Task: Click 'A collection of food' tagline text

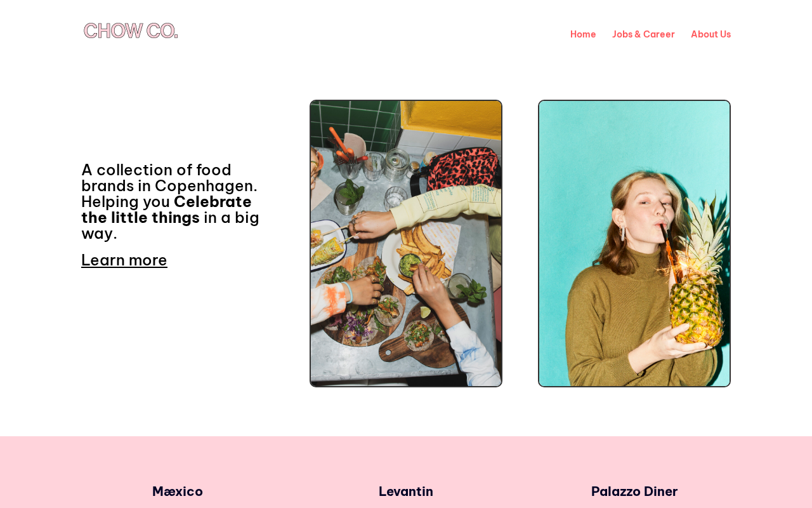Action: click(156, 170)
